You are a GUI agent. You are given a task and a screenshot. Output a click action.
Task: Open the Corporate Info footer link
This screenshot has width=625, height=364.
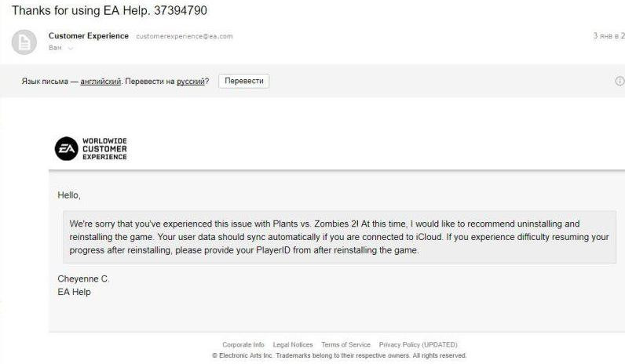(243, 344)
